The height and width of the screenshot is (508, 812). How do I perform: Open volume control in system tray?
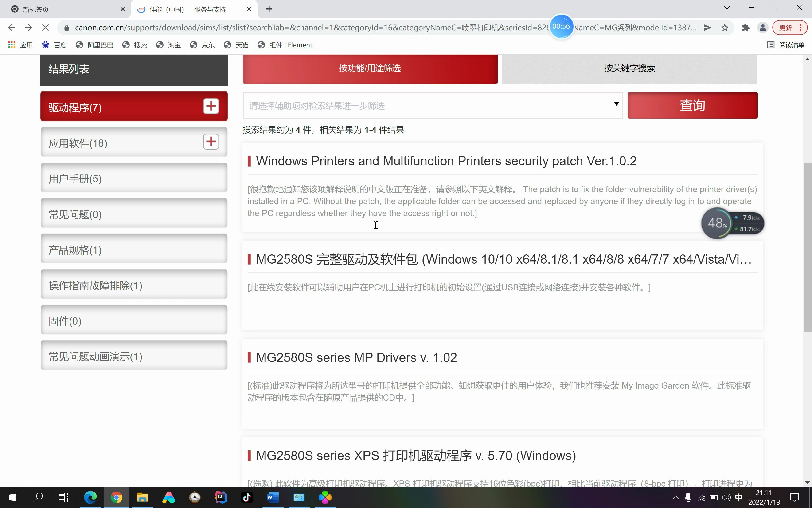coord(726,498)
